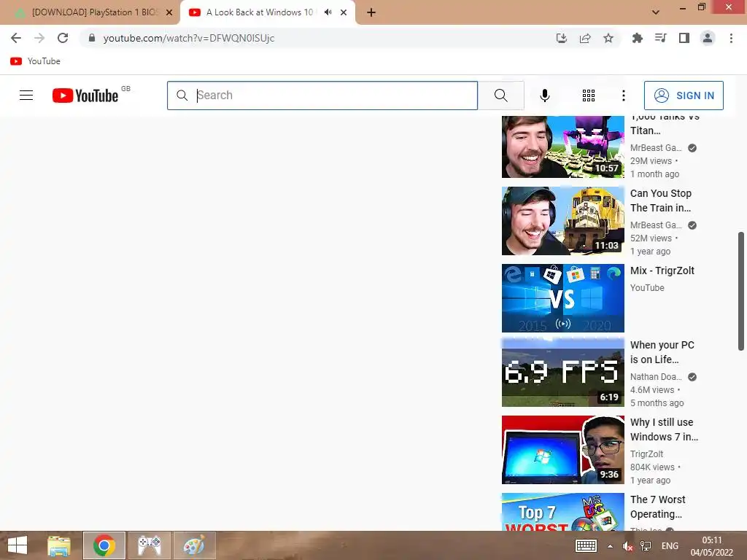Viewport: 747px width, 560px height.
Task: Select the A Look Back at Windows 10 tab
Action: (x=260, y=12)
